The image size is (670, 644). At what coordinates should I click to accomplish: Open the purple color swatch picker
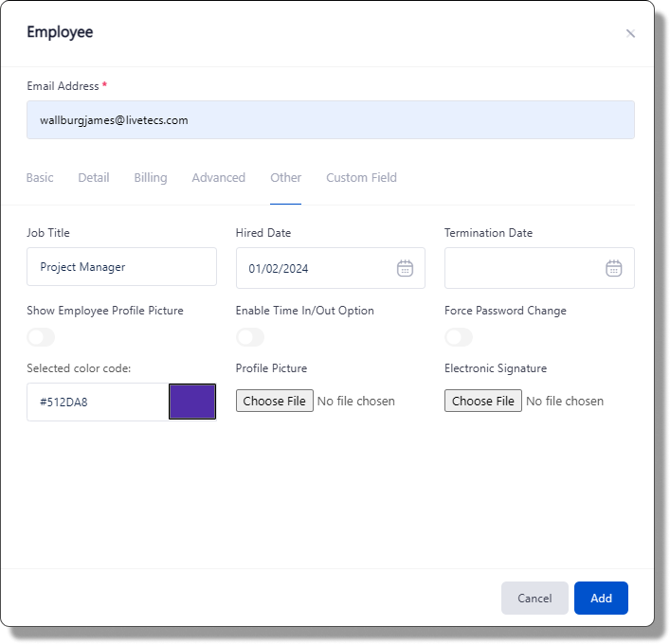192,402
